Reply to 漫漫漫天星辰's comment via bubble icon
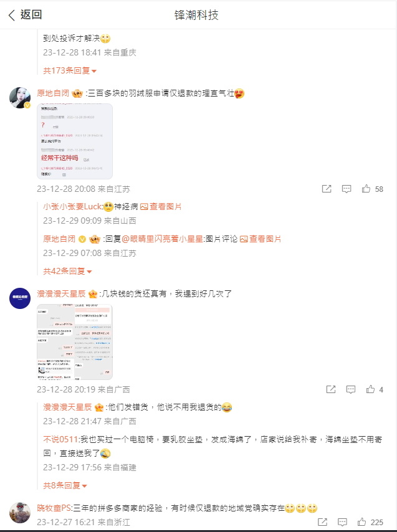The image size is (397, 532). (350, 389)
